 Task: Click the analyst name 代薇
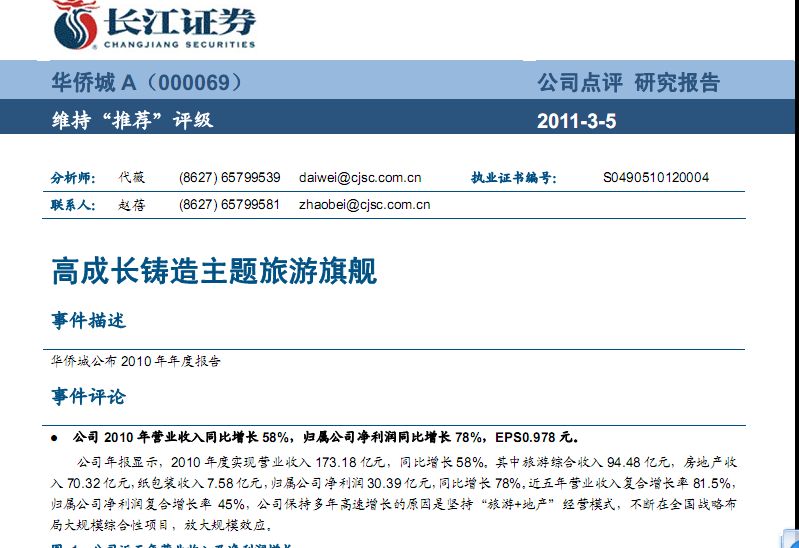pyautogui.click(x=131, y=177)
